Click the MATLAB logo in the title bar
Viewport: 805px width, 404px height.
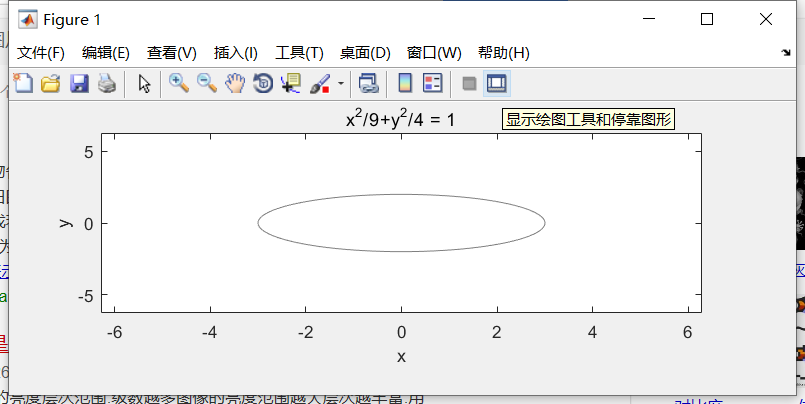pyautogui.click(x=27, y=20)
